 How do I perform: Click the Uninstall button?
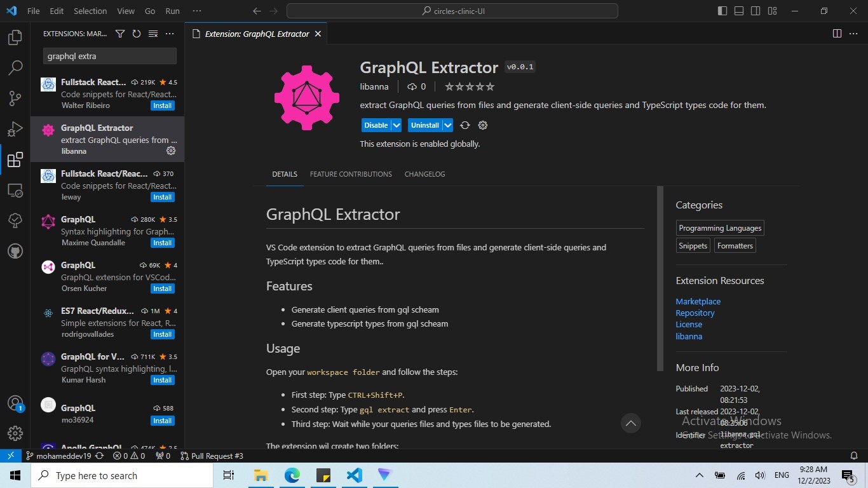click(x=425, y=125)
